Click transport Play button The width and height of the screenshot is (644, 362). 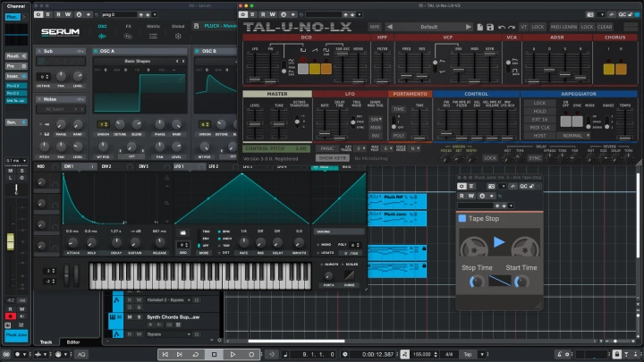[x=233, y=354]
